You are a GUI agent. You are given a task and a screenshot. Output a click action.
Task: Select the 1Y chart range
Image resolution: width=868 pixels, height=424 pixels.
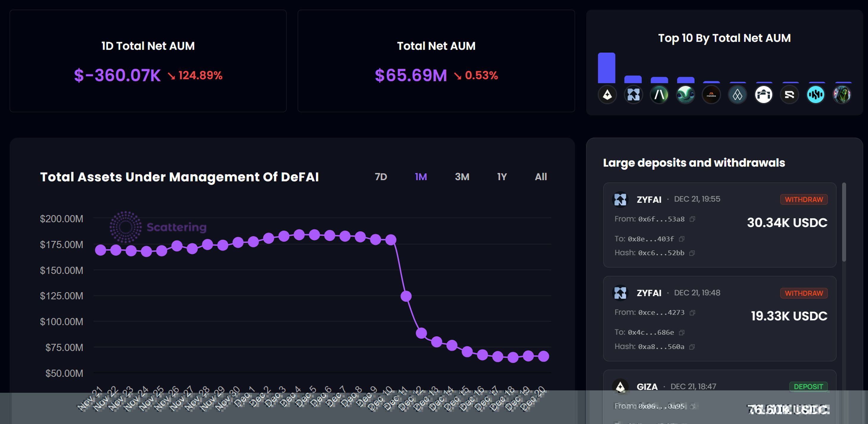[502, 177]
